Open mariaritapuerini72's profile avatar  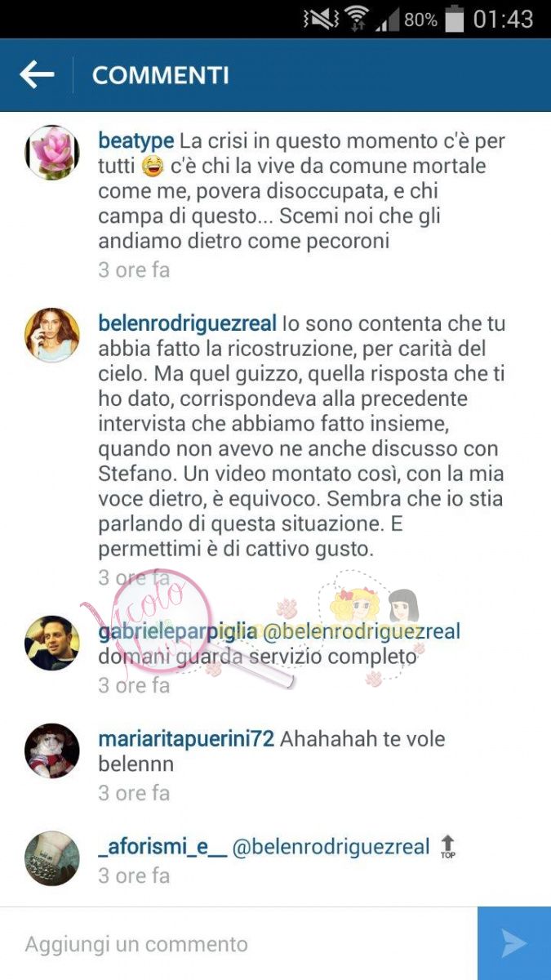click(52, 751)
